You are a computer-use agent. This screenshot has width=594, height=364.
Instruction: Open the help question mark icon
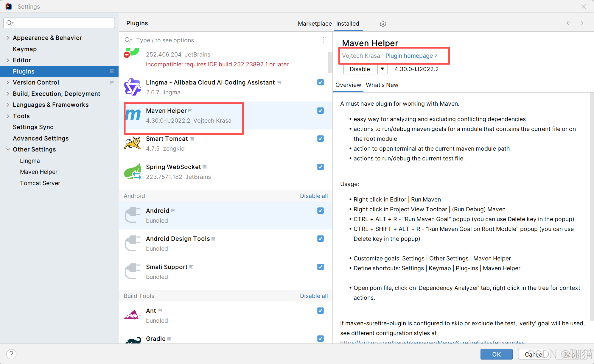click(11, 354)
